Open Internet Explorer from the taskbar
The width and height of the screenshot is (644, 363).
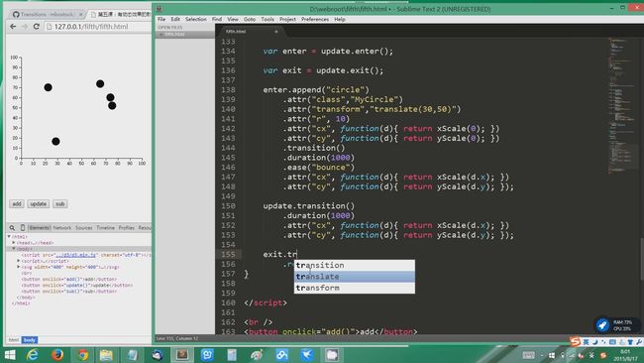coord(32,354)
